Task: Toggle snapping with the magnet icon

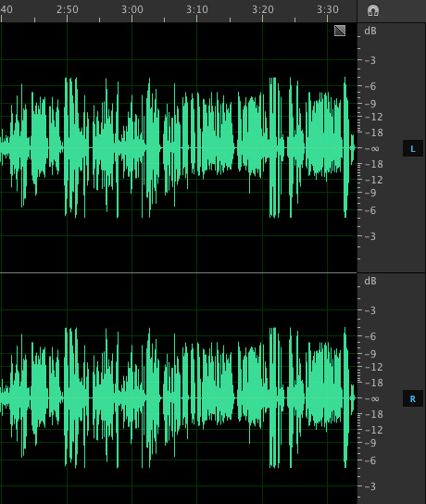Action: click(373, 10)
